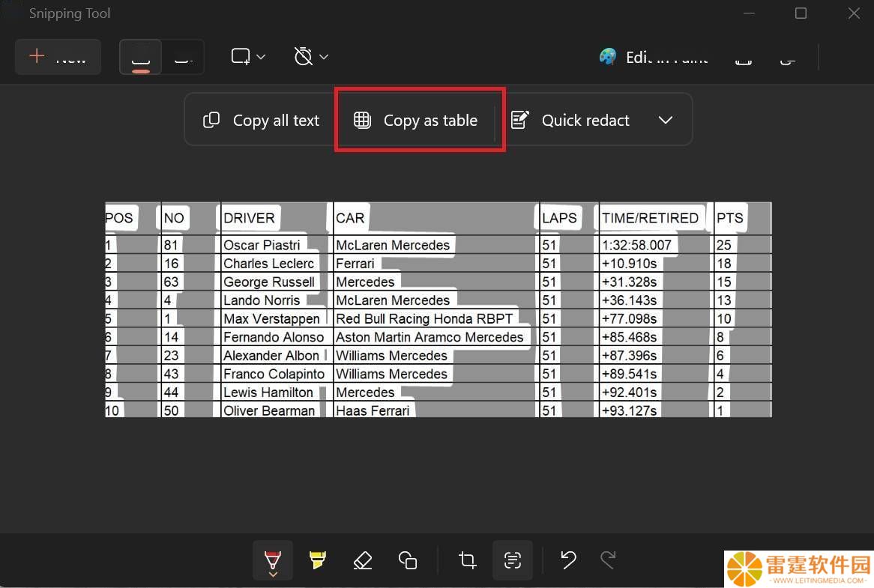Click the winning time 1:32:58.007
874x588 pixels.
coord(636,245)
